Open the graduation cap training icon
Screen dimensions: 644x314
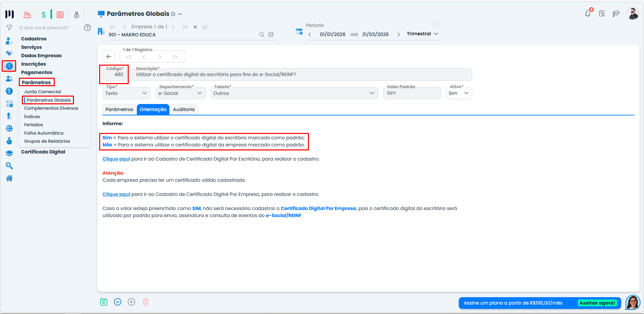616,14
